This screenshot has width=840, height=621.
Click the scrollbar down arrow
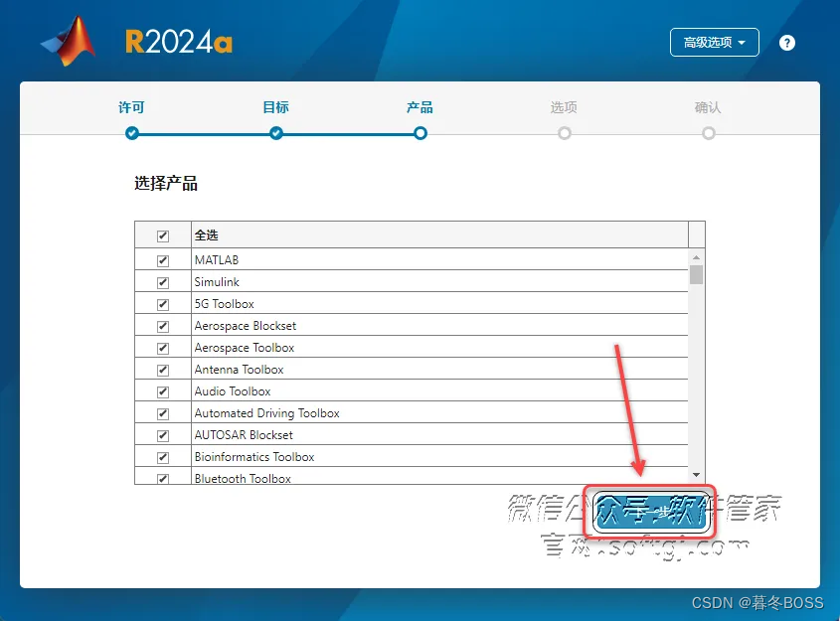pyautogui.click(x=697, y=475)
